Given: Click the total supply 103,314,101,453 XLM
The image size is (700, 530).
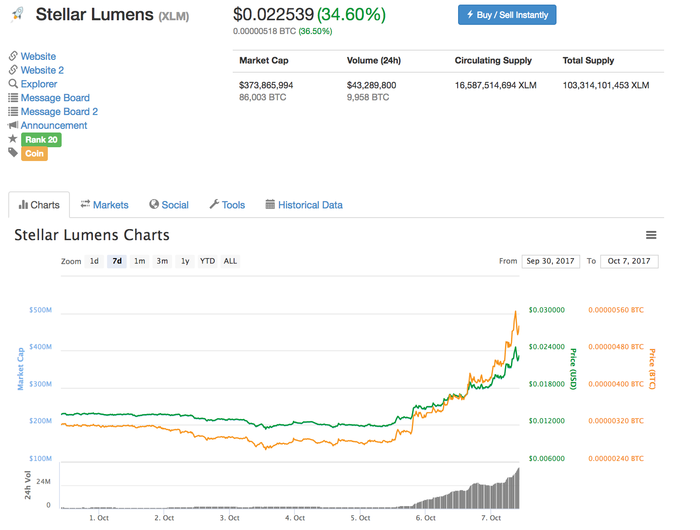Looking at the screenshot, I should click(x=606, y=85).
